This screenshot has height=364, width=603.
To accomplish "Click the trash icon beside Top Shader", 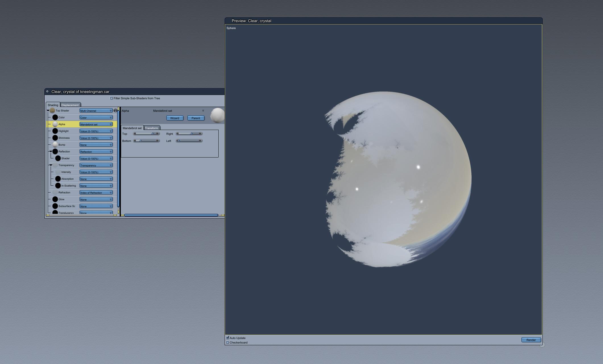I will coord(115,111).
